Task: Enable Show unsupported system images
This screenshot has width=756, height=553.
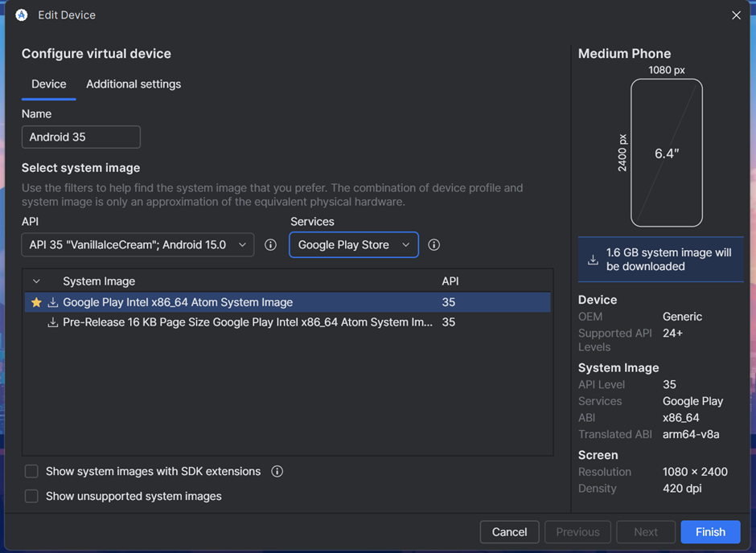Action: coord(31,496)
